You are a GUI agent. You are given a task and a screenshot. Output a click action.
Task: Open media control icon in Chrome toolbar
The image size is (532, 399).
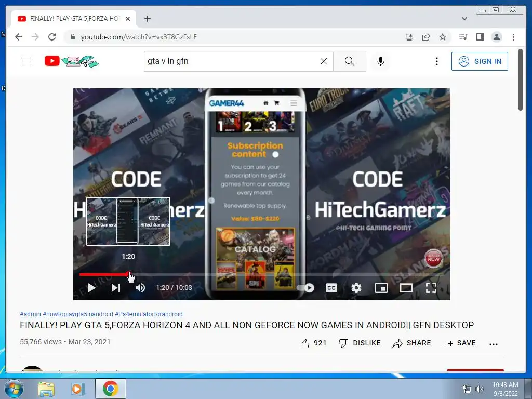pyautogui.click(x=463, y=37)
